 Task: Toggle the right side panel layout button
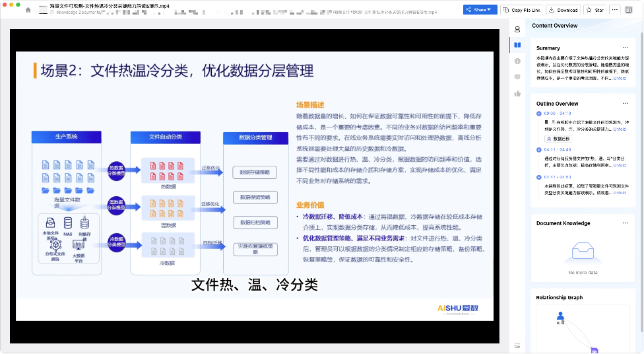tap(628, 10)
